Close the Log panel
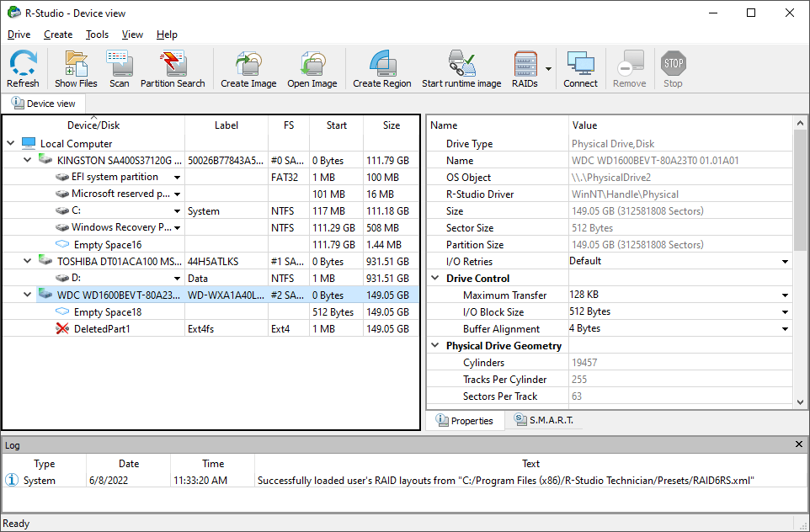Screen dimensions: 810x532 point(799,444)
